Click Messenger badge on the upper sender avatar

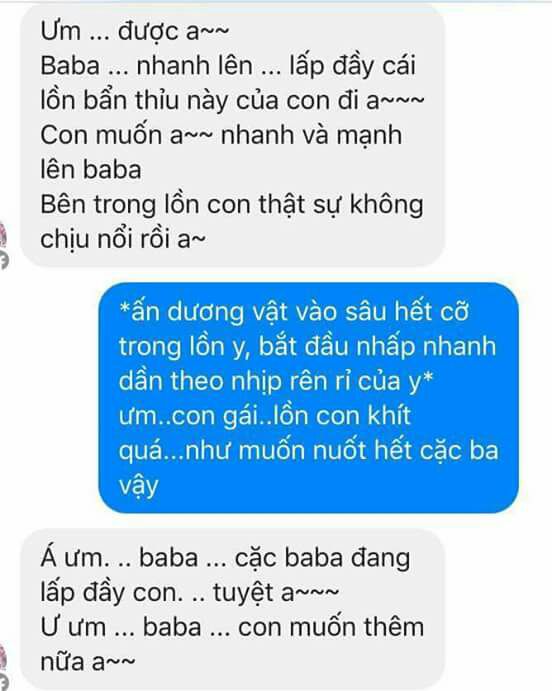pos(3,260)
